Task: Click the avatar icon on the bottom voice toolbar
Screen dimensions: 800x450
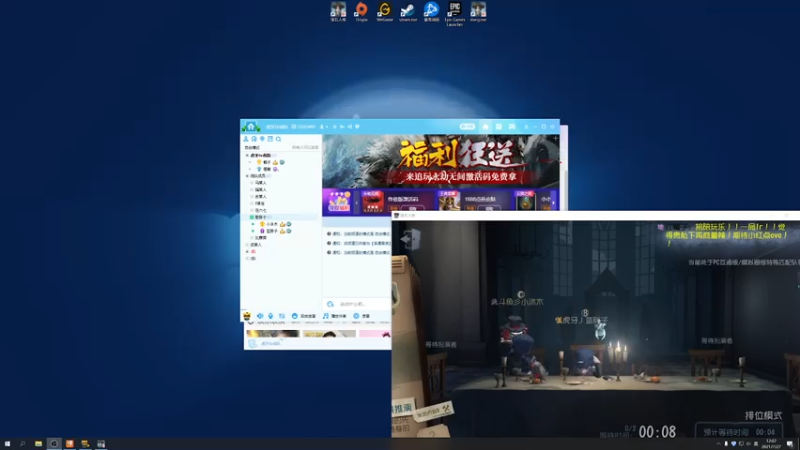Action: (x=247, y=316)
